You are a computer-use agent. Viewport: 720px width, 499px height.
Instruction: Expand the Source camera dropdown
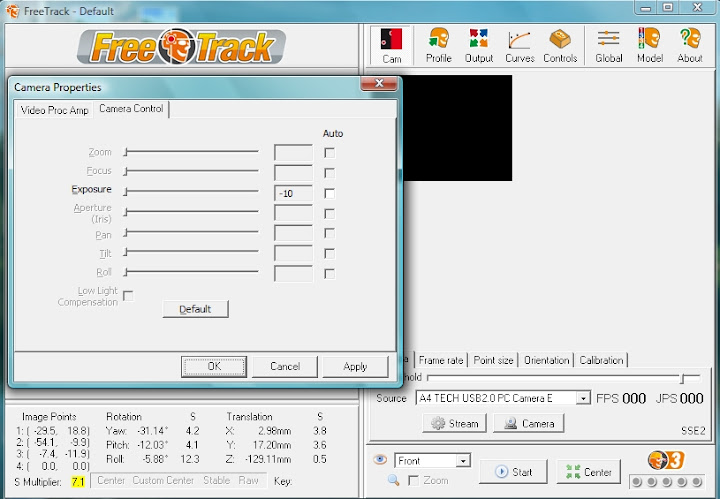click(x=583, y=398)
